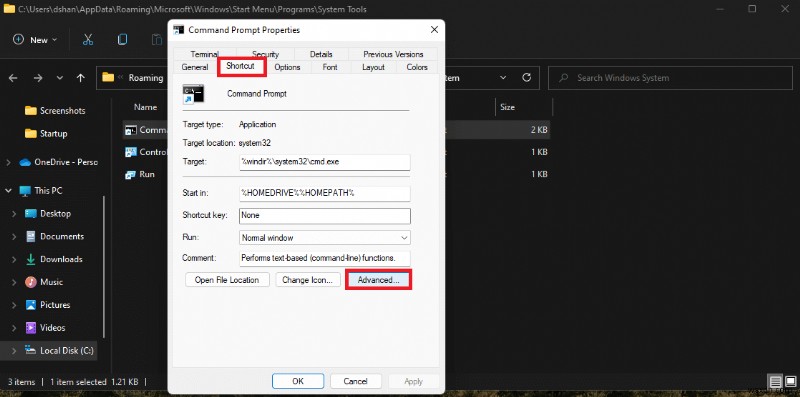Screen dimensions: 800x397
Task: Click the folder icon in Explorer title bar
Action: [9, 9]
